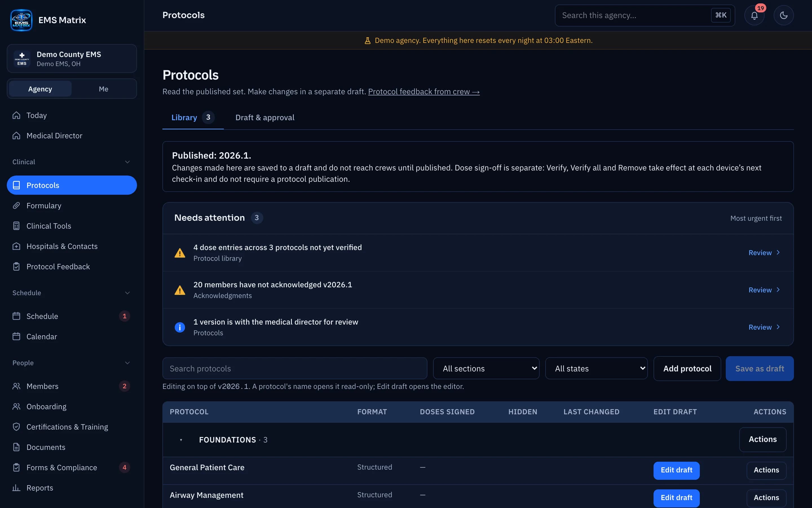Click the Protocol Feedback clipboard icon
The width and height of the screenshot is (812, 508).
[16, 266]
